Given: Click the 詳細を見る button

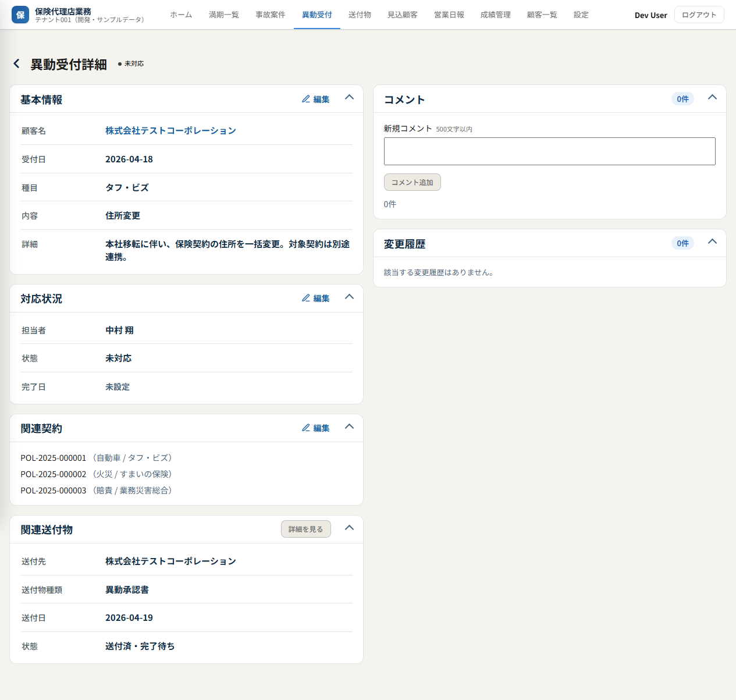Looking at the screenshot, I should [x=306, y=529].
